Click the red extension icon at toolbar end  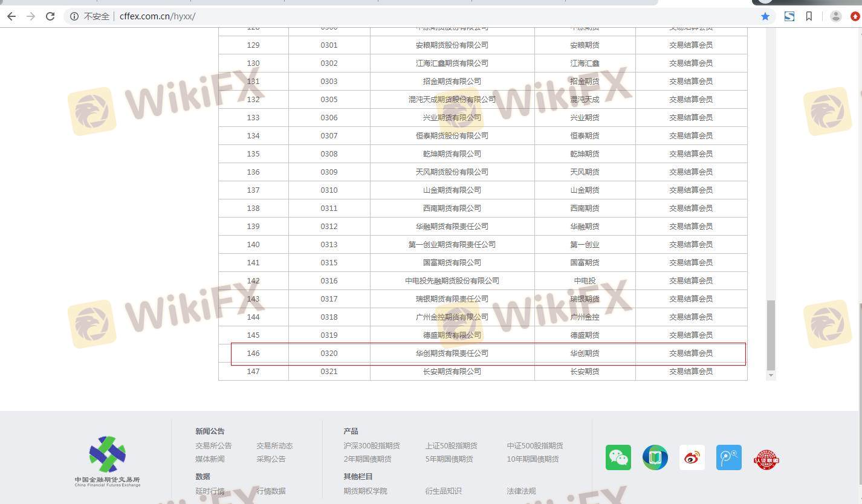click(x=855, y=16)
